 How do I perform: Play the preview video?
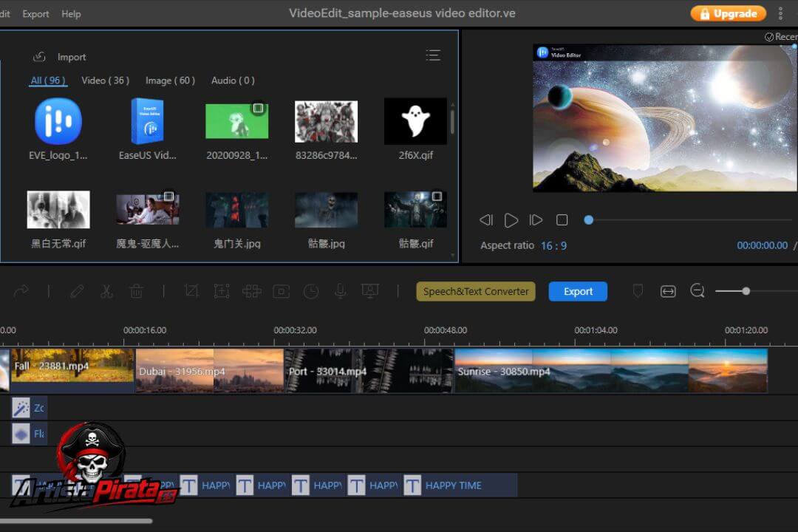click(511, 220)
